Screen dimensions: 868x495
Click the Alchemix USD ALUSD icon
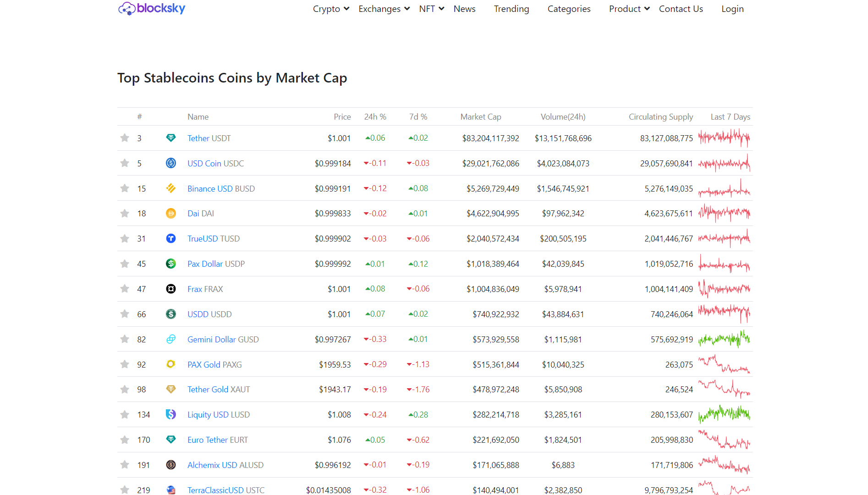pyautogui.click(x=171, y=465)
